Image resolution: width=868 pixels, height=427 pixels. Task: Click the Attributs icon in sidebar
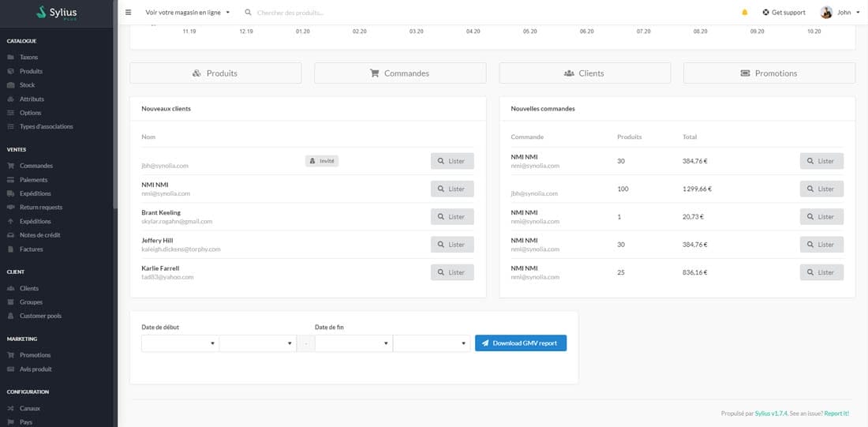10,99
